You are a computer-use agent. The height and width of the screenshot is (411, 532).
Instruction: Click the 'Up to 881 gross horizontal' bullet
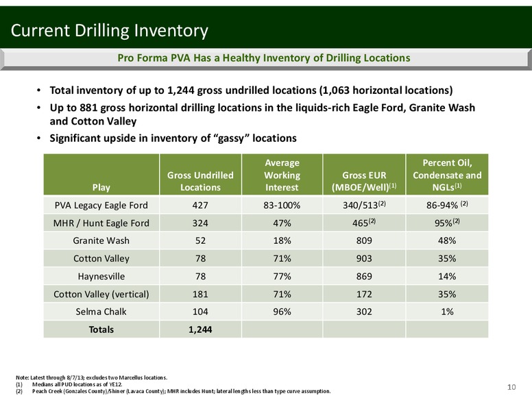pos(263,114)
